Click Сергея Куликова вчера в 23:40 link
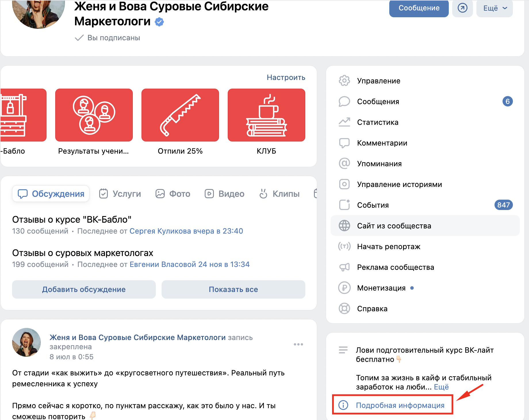Image resolution: width=529 pixels, height=420 pixels. [x=186, y=231]
